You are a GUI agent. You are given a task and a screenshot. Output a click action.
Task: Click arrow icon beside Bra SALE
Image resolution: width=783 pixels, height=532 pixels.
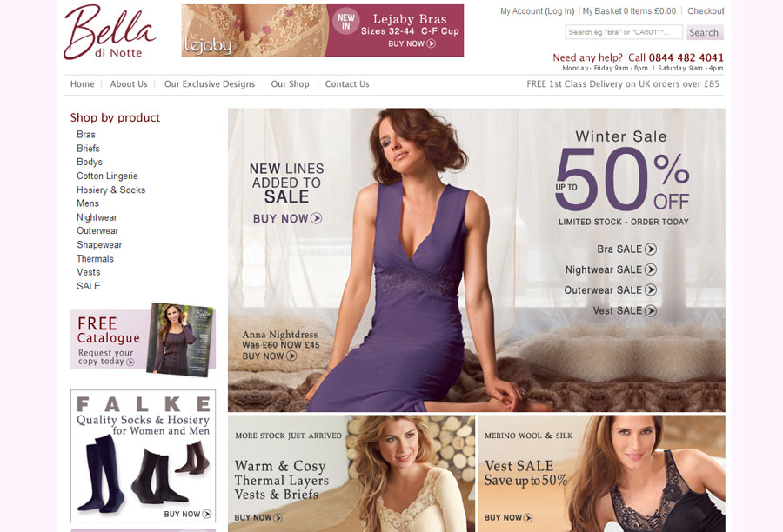click(650, 249)
